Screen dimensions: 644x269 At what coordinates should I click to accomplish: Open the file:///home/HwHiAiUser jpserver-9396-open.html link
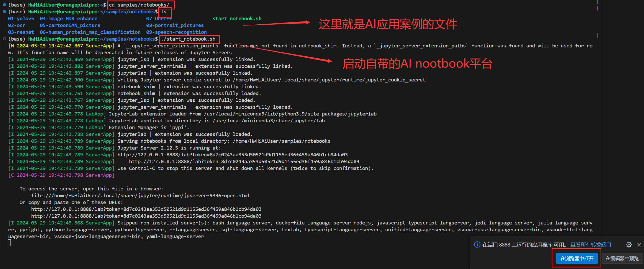141,196
